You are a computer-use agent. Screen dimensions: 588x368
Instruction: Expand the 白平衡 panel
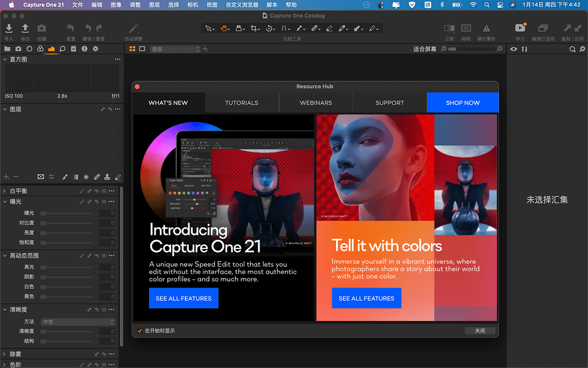(x=5, y=191)
